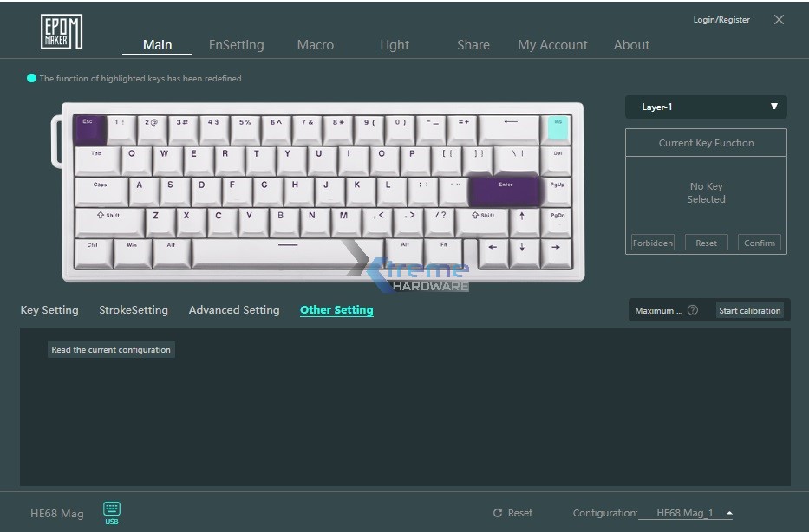This screenshot has height=532, width=809.
Task: Select the spacebar on the keyboard image
Action: (x=287, y=253)
